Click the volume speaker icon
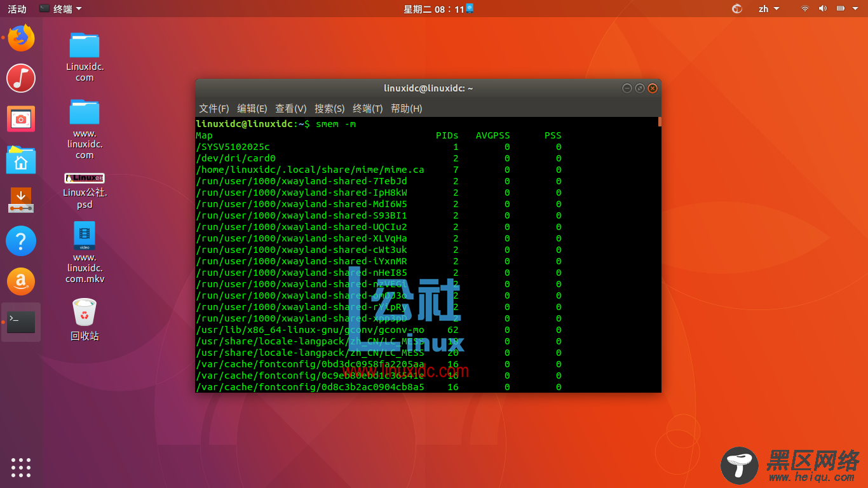868x488 pixels. pos(822,9)
